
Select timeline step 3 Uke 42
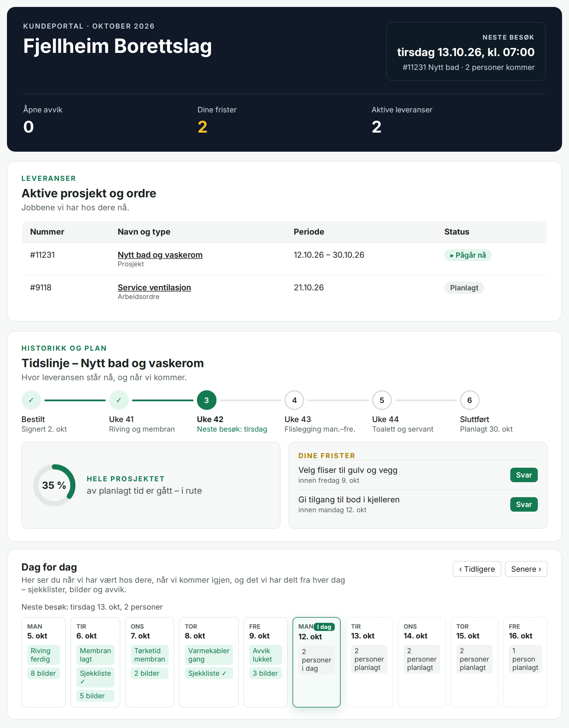206,400
